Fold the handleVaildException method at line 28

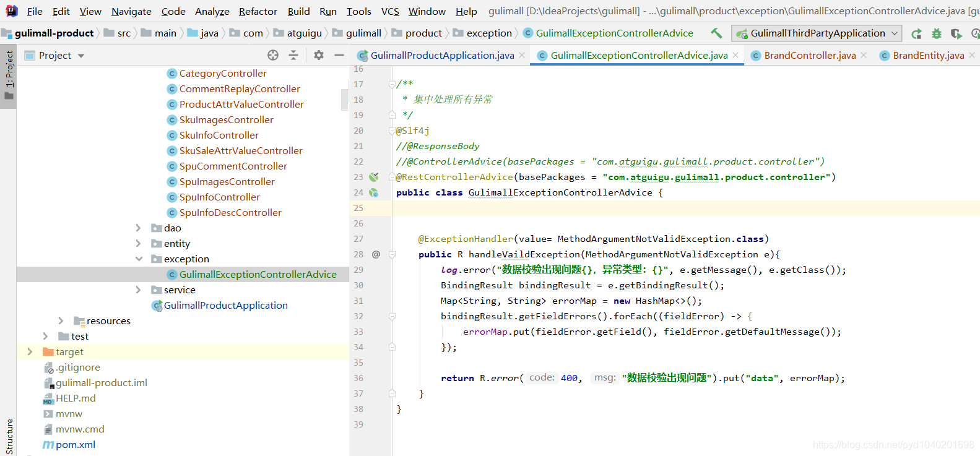392,254
